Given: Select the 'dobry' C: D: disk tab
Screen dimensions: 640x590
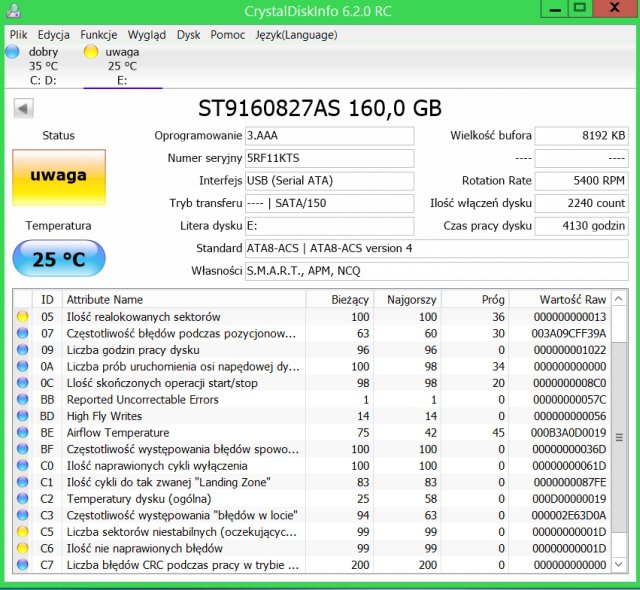Looking at the screenshot, I should coord(43,66).
